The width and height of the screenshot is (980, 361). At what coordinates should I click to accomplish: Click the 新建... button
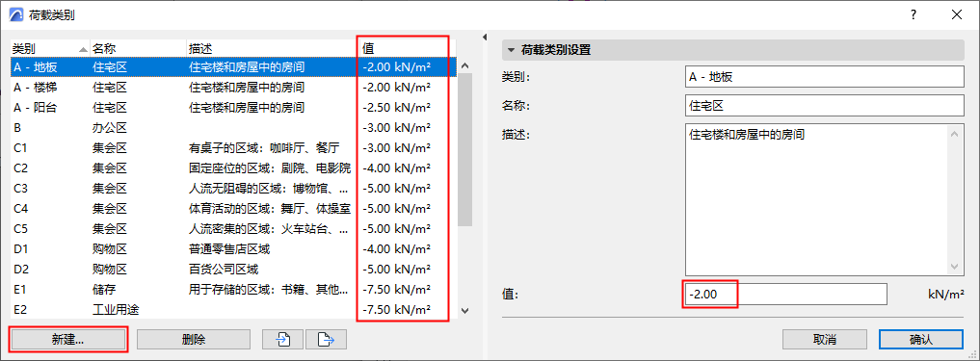click(x=68, y=339)
